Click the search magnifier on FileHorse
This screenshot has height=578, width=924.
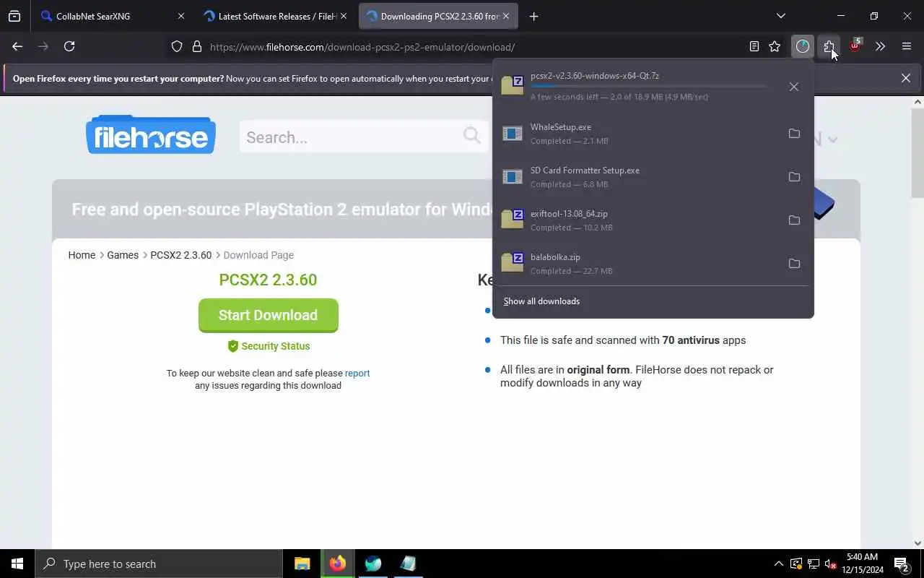(x=471, y=135)
